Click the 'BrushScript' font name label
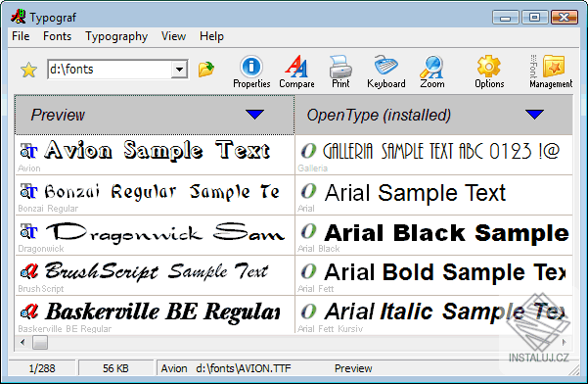Viewport: 588px width, 384px height. [41, 289]
